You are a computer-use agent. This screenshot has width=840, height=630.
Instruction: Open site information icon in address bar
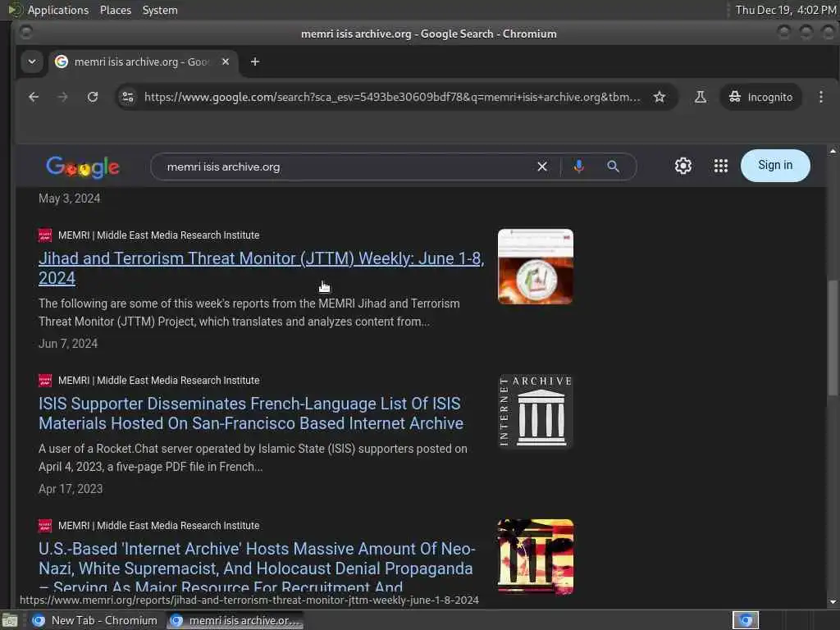pyautogui.click(x=128, y=97)
